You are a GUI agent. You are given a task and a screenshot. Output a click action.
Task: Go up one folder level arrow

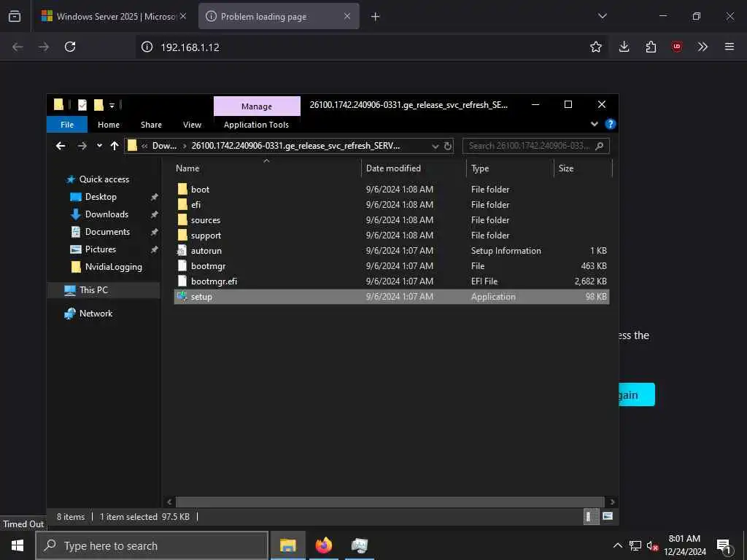tap(115, 146)
